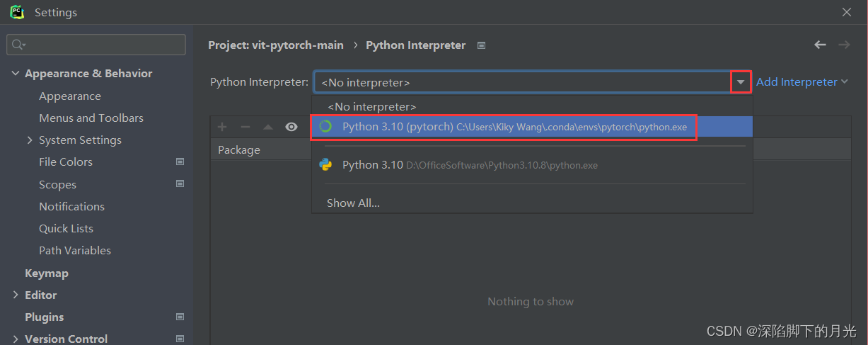Click the PyCharm logo in title bar
Image resolution: width=868 pixels, height=345 pixels.
tap(17, 12)
